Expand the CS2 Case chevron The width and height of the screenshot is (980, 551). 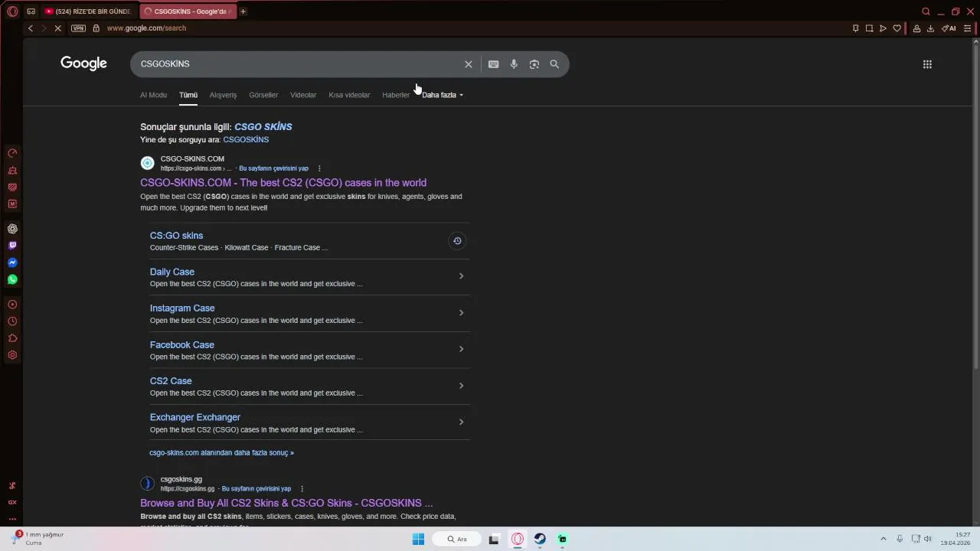(x=461, y=386)
